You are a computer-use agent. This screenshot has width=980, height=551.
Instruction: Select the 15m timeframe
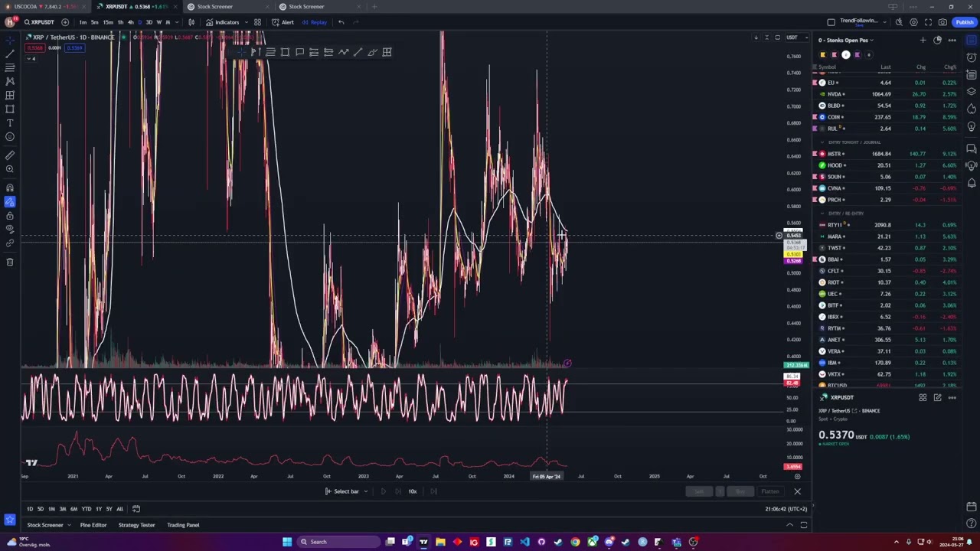pos(108,22)
